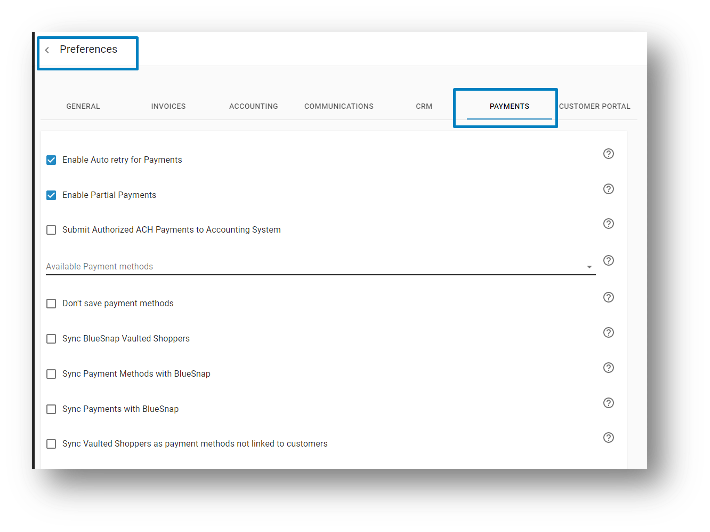
Task: Click the 'Enable Auto retry for Payments' label
Action: 122,160
